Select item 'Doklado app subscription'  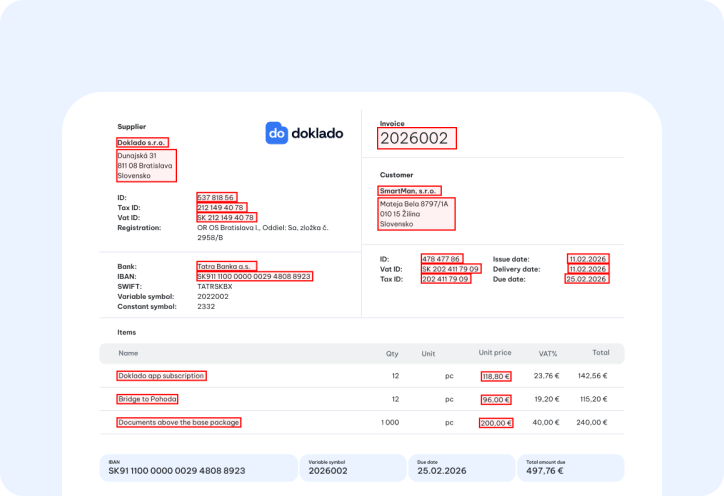coord(161,376)
